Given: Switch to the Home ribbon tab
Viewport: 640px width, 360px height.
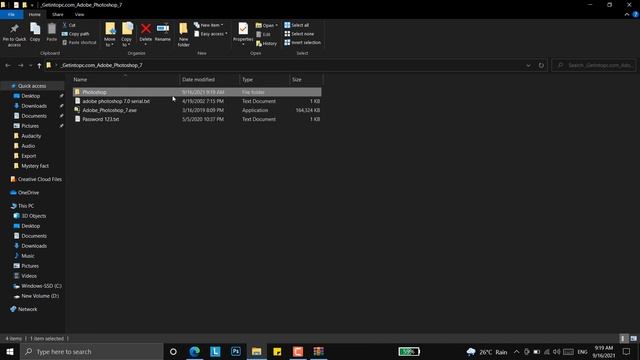Looking at the screenshot, I should point(35,14).
